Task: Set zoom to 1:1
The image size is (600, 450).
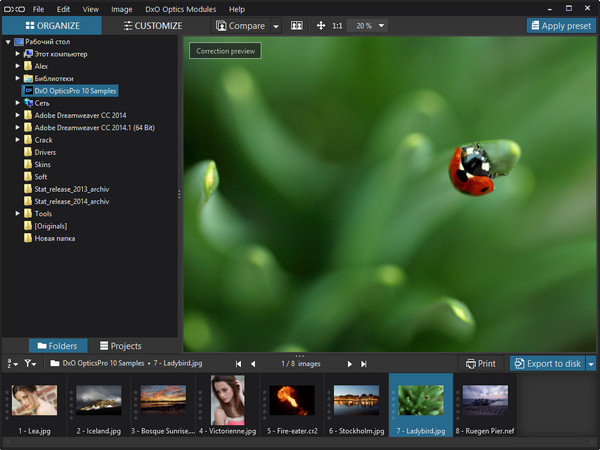Action: coord(337,25)
